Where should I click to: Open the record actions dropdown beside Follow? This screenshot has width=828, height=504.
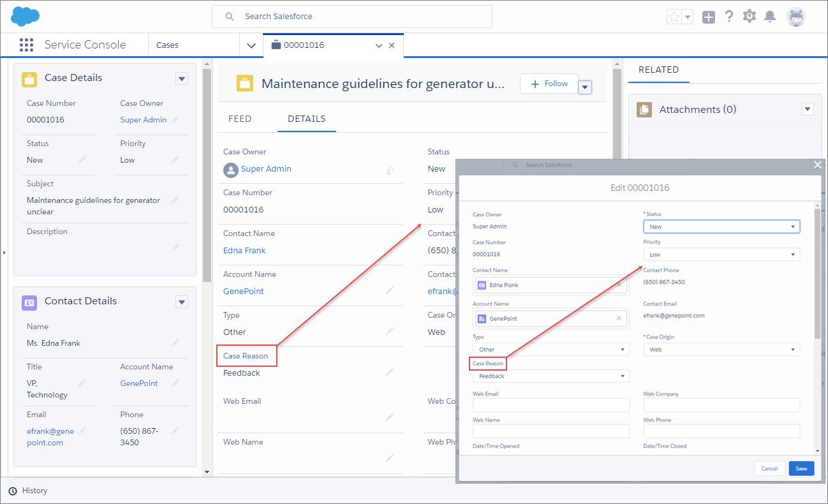585,87
